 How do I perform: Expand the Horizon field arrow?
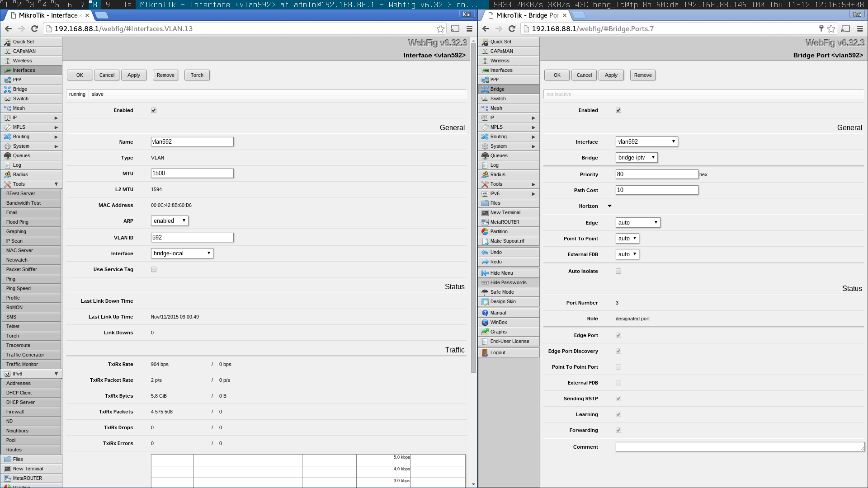[609, 206]
